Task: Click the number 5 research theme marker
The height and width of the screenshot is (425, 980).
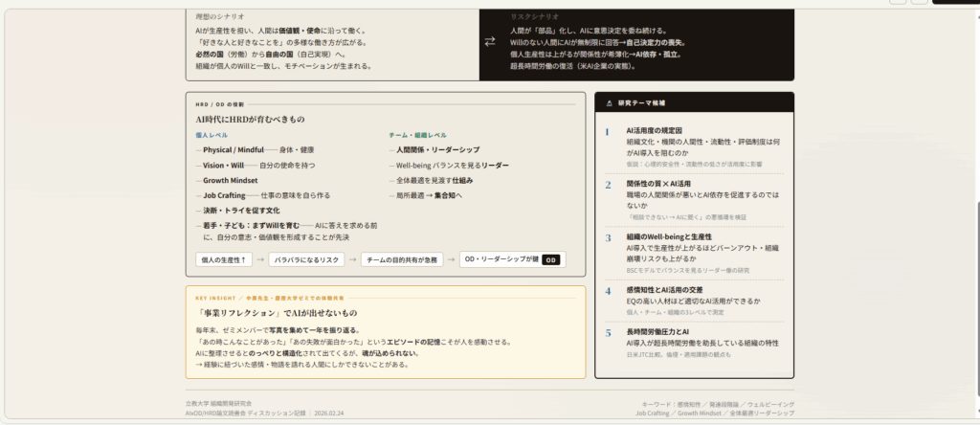Action: click(607, 333)
